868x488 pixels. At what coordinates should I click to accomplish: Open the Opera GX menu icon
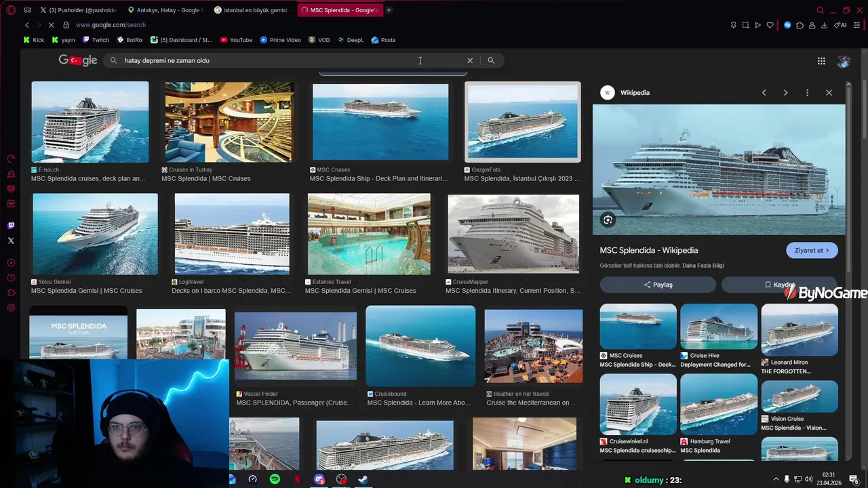pyautogui.click(x=11, y=10)
